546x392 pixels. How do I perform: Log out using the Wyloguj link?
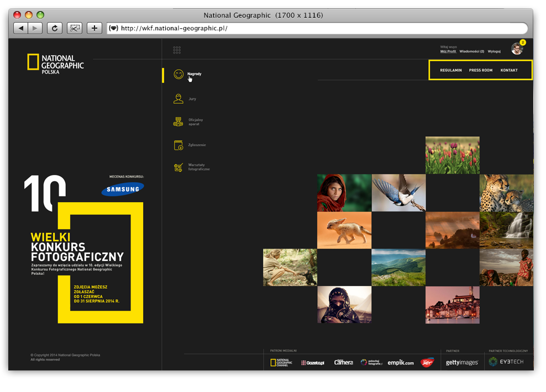tap(494, 51)
